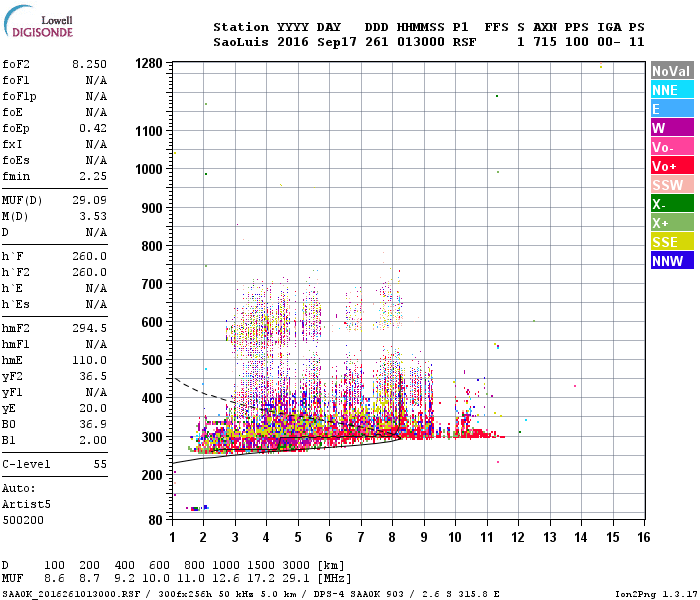Click the X- dark green legend swatch
Screen dimensions: 700x600
click(672, 204)
